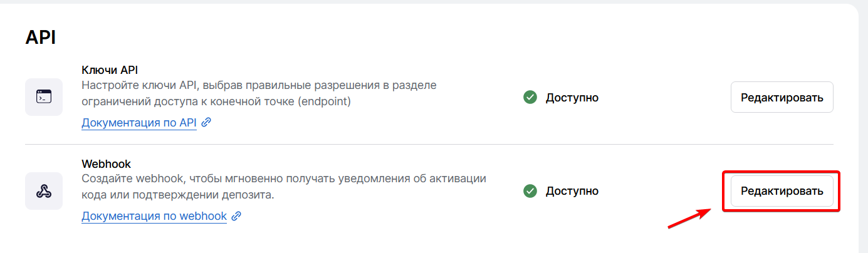
Task: Select the Ключи API title
Action: 110,70
